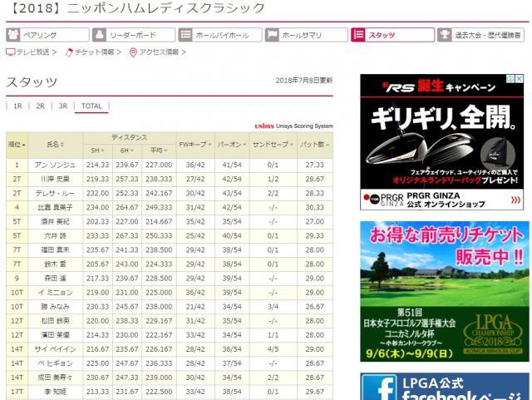Image resolution: width=532 pixels, height=400 pixels.
Task: Click 4/5 sand save for サイ ペイイン
Action: click(x=273, y=349)
